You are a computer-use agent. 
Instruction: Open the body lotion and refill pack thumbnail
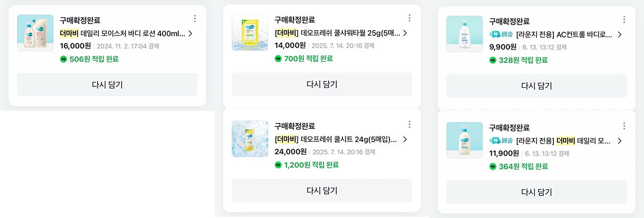click(35, 33)
